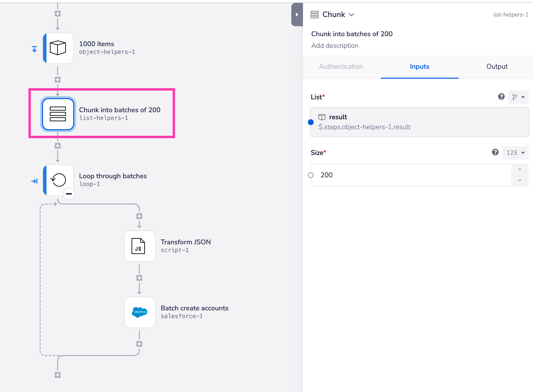The width and height of the screenshot is (533, 392).
Task: Click Add description text
Action: tap(335, 46)
